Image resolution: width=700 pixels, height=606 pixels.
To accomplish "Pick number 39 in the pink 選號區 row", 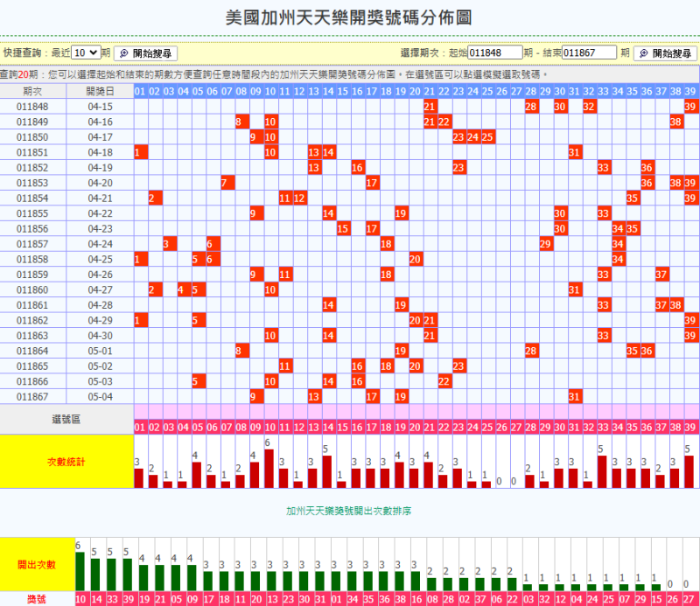I will click(690, 427).
